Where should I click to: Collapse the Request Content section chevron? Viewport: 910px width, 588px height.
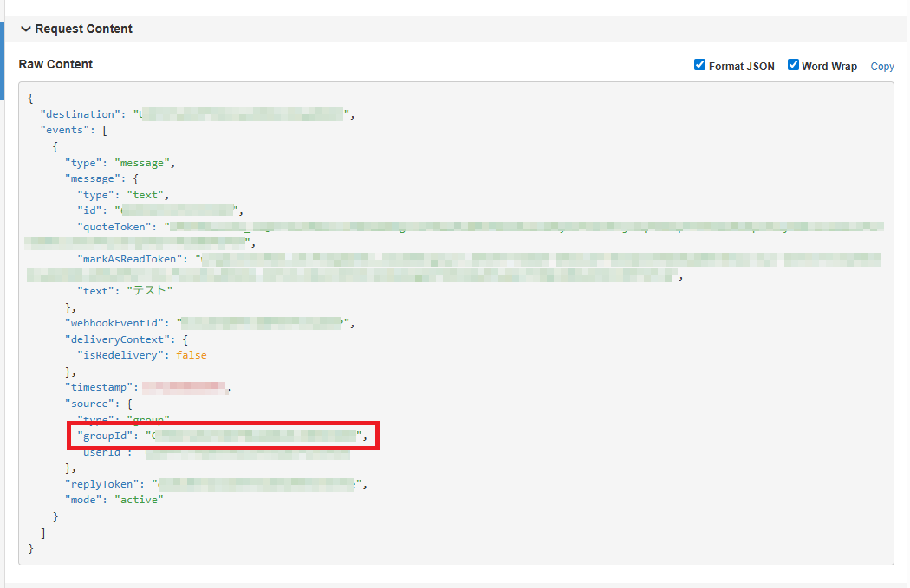click(25, 29)
